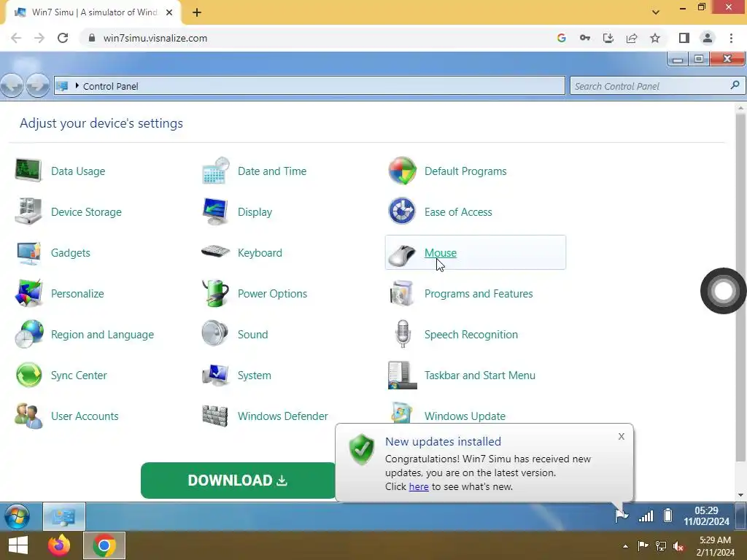Open the Personalize icon

pos(28,293)
